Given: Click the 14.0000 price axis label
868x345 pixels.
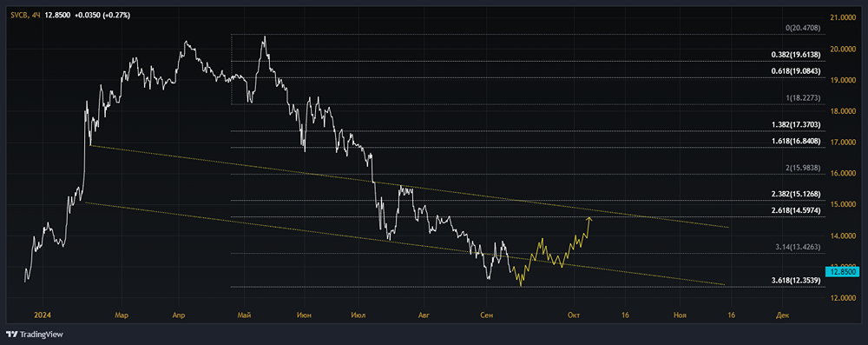Looking at the screenshot, I should 844,236.
